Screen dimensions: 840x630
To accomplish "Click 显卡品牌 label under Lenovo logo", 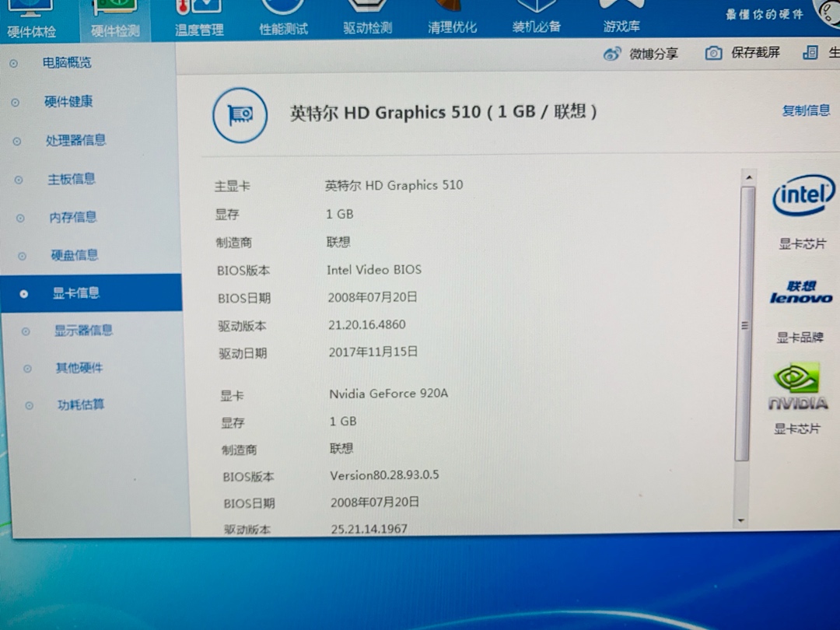I will click(x=800, y=338).
